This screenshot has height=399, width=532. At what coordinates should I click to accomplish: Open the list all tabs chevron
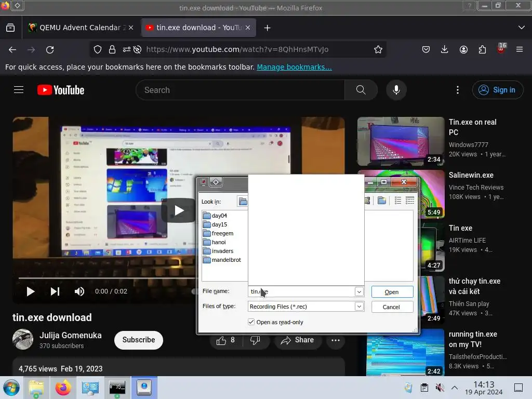(x=522, y=28)
